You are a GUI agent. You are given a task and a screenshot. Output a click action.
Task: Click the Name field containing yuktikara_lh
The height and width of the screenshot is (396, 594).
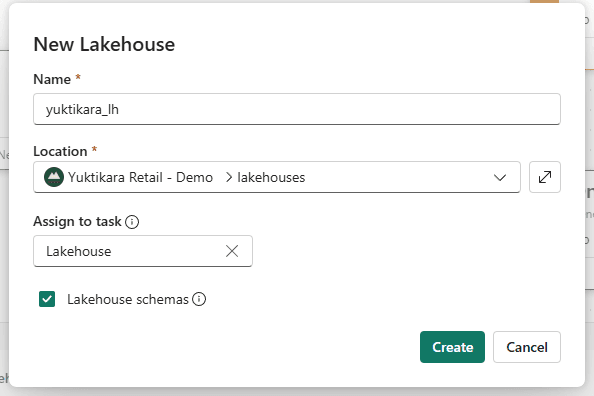[x=297, y=109]
